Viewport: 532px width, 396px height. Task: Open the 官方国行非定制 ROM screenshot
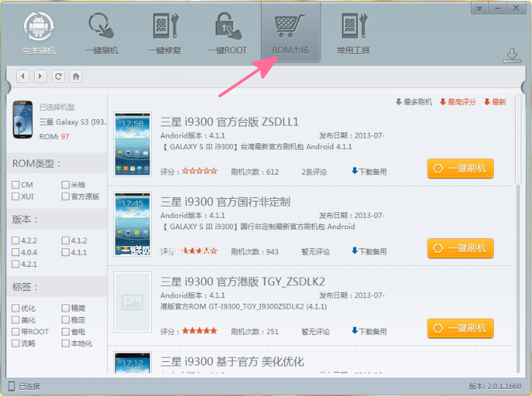[x=133, y=224]
